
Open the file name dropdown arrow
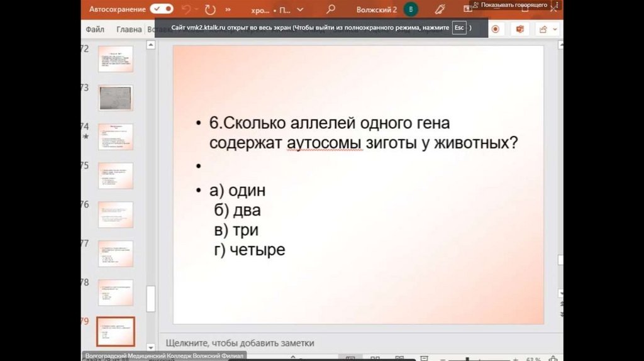(x=299, y=10)
